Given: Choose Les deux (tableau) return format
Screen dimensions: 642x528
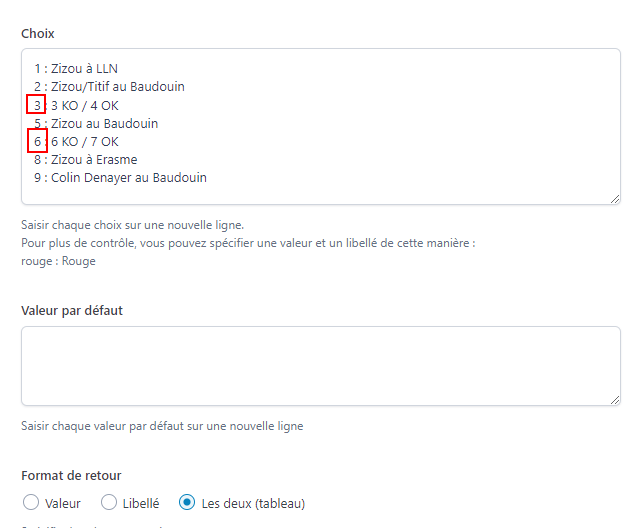Looking at the screenshot, I should pyautogui.click(x=187, y=502).
